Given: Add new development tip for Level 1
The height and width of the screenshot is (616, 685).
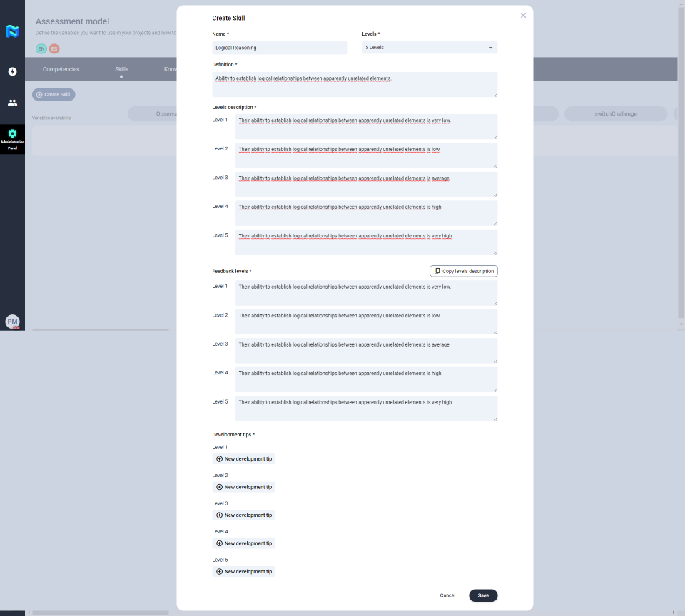Looking at the screenshot, I should point(244,459).
